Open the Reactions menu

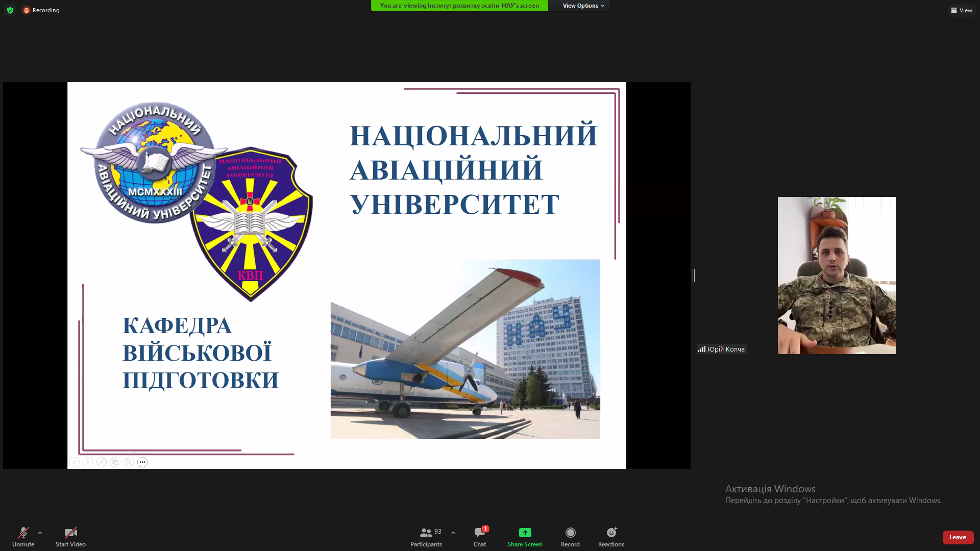pyautogui.click(x=611, y=536)
